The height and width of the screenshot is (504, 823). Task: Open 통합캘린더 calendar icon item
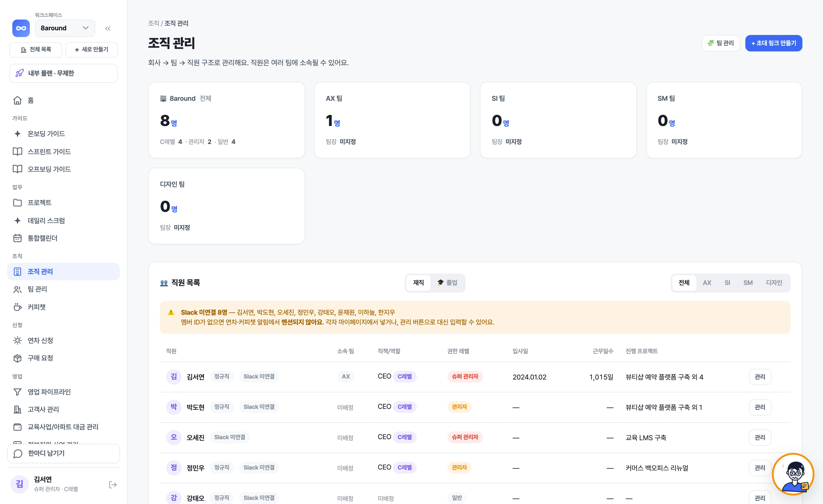pos(17,238)
